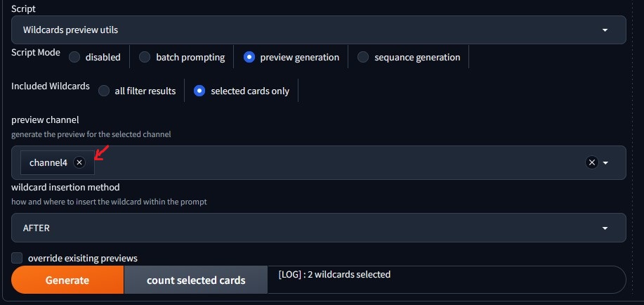Select the disabled script mode

[x=74, y=57]
